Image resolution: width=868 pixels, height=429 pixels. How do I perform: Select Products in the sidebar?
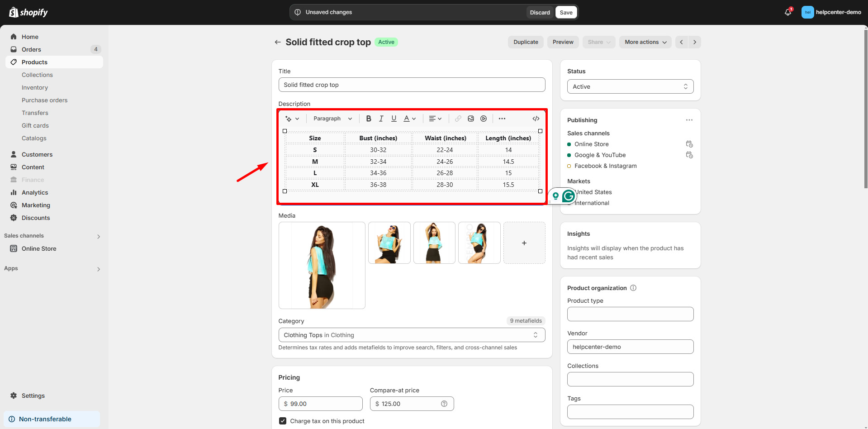pyautogui.click(x=34, y=62)
